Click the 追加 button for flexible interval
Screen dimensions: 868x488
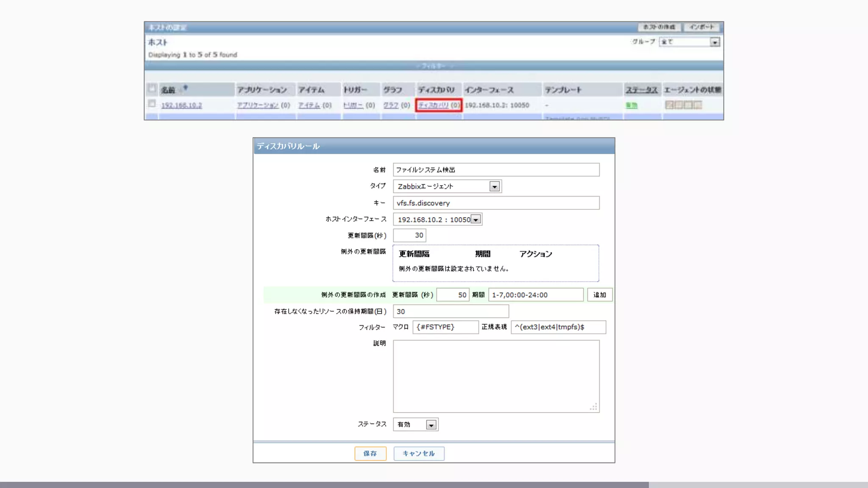599,295
